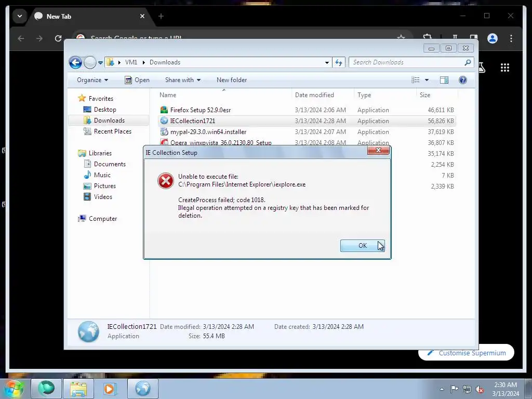The width and height of the screenshot is (532, 399).
Task: Click the mypal installer file icon
Action: click(x=164, y=131)
